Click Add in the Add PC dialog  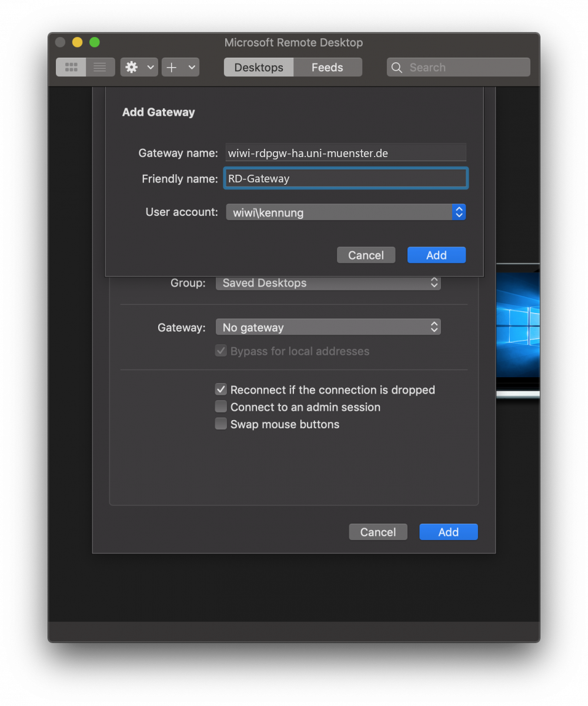(449, 532)
